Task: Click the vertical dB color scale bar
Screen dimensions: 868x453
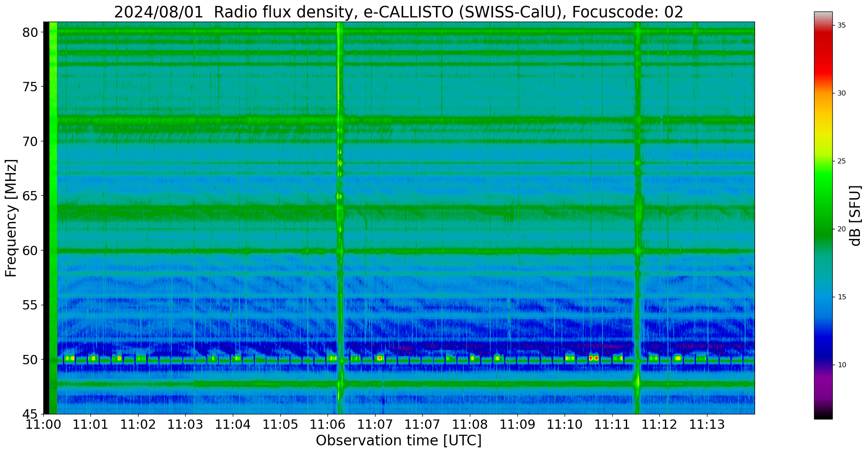Action: (823, 215)
